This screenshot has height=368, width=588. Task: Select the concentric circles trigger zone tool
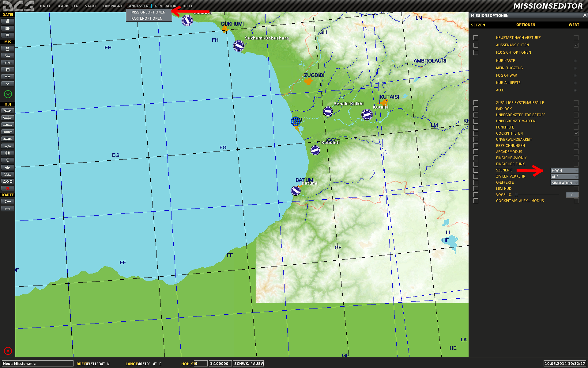(x=8, y=153)
